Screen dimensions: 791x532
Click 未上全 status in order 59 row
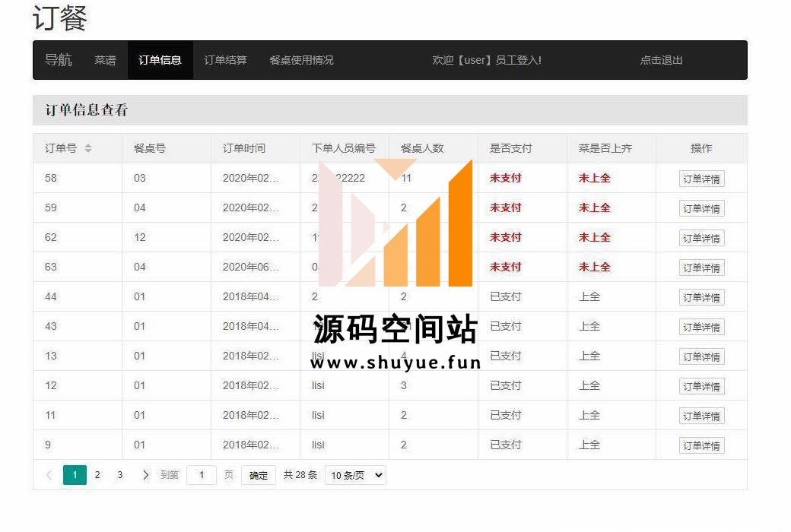(x=595, y=207)
